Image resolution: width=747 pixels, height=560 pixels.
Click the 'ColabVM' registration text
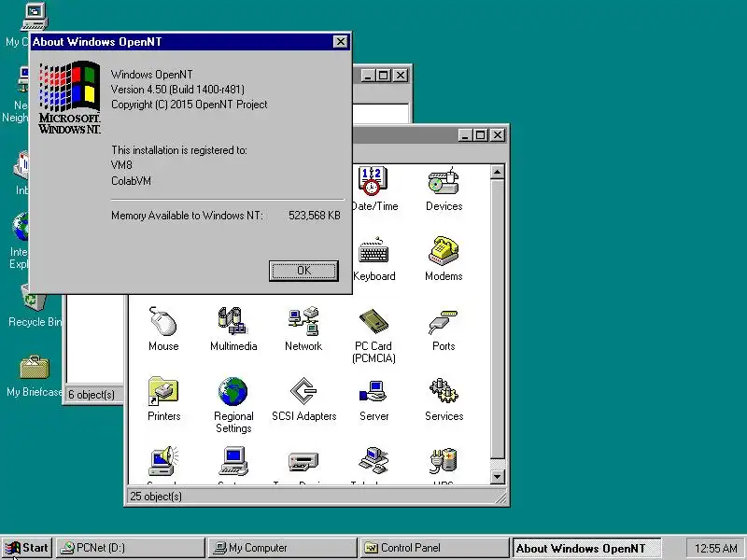[131, 181]
